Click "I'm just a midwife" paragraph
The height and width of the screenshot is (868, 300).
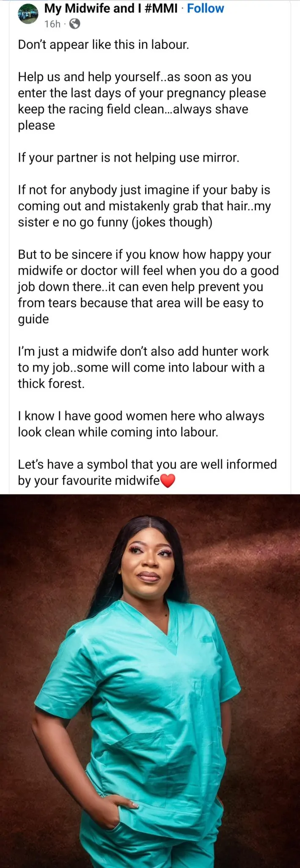pyautogui.click(x=143, y=367)
